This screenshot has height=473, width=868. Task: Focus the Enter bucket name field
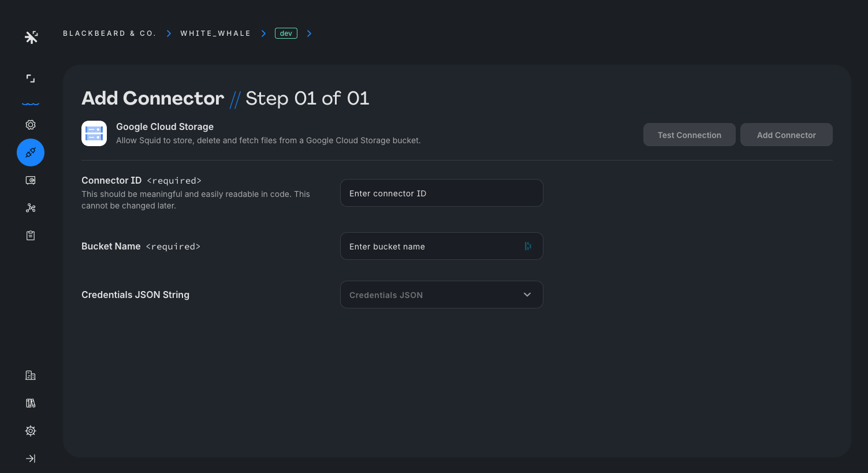pos(442,246)
